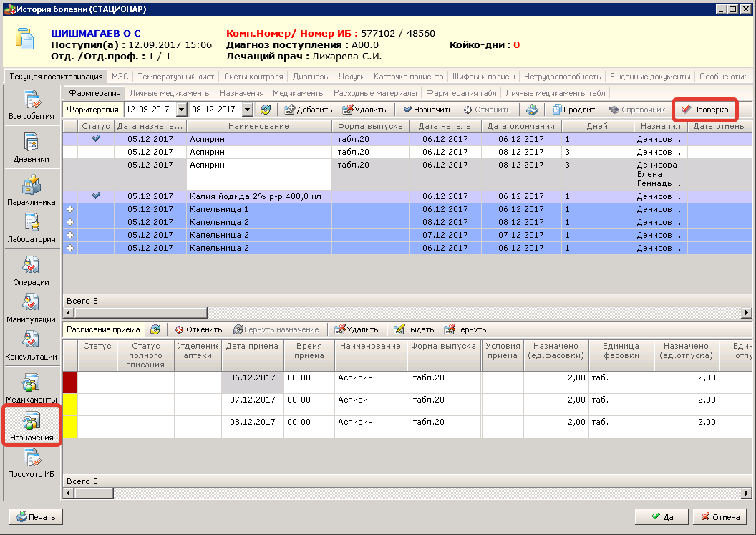Click the printer icon in Фармтерапия toolbar
This screenshot has height=535, width=756.
point(532,110)
